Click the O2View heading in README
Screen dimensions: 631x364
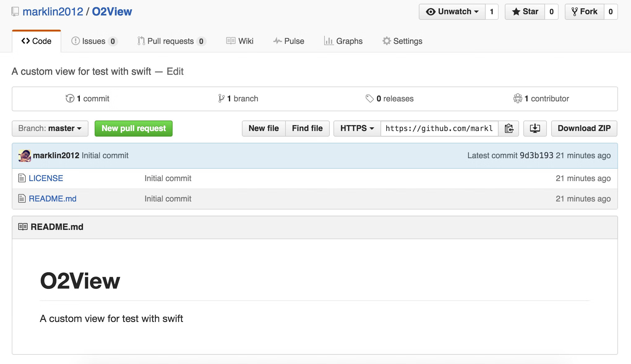pyautogui.click(x=80, y=281)
